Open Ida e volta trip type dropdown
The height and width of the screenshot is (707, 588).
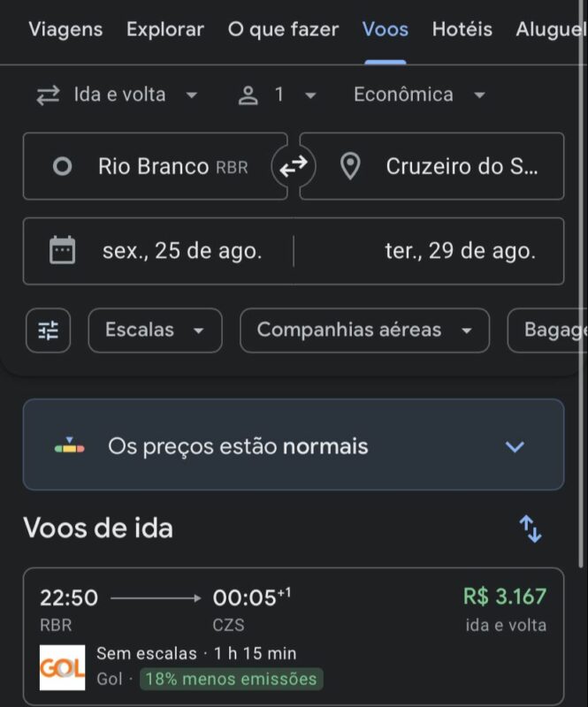(118, 95)
